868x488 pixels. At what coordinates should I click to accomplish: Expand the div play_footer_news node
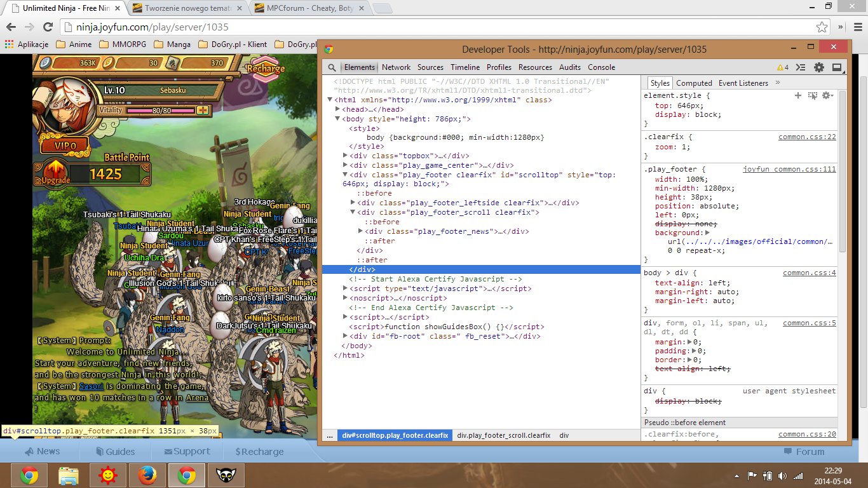click(360, 232)
